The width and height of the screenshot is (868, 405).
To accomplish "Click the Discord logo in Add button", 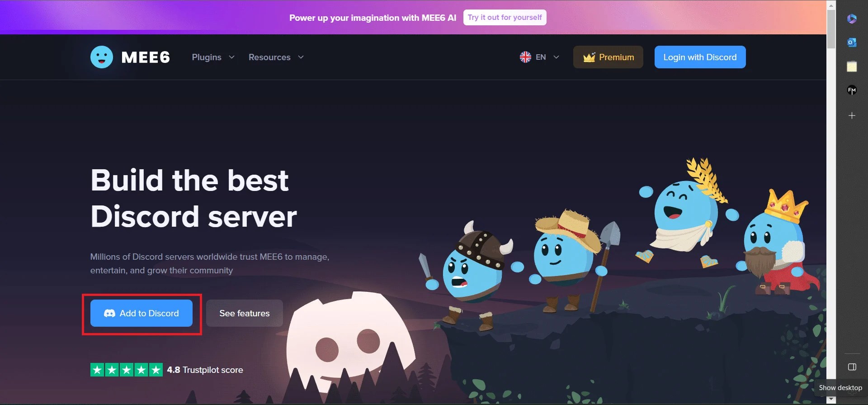I will (109, 313).
